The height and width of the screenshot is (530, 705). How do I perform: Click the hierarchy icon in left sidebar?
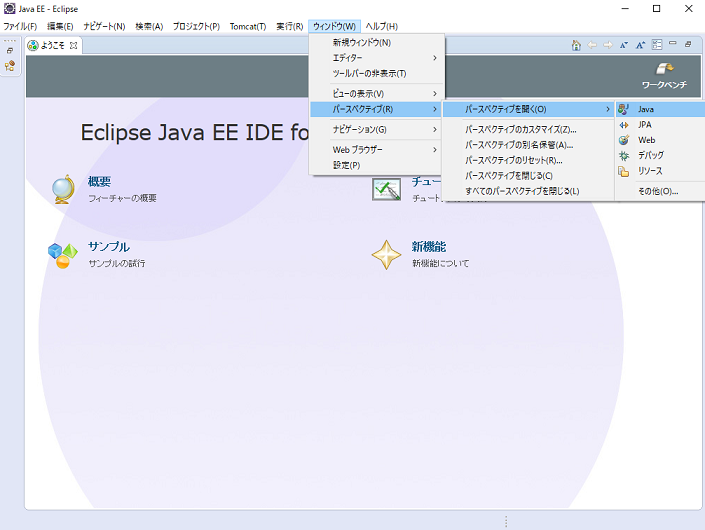(10, 66)
